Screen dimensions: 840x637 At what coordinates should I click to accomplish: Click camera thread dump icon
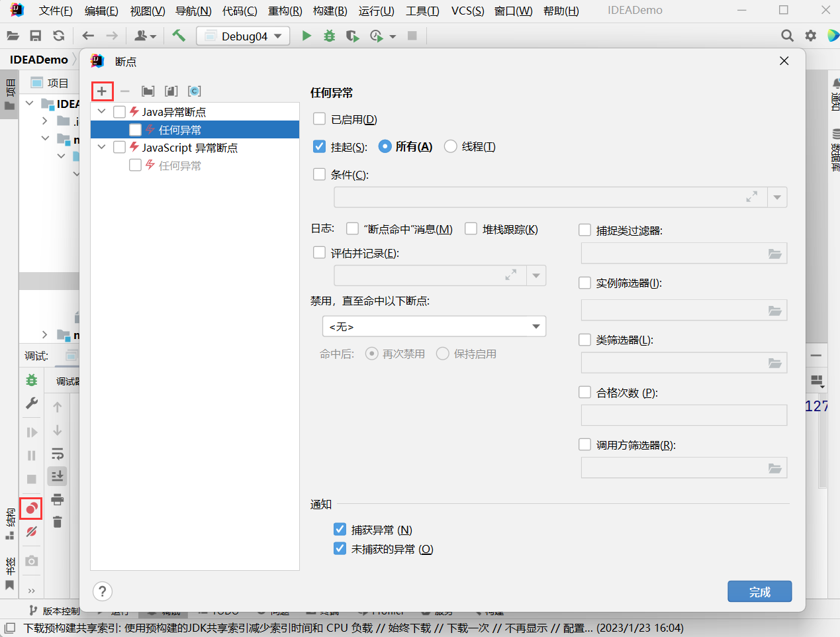point(31,561)
